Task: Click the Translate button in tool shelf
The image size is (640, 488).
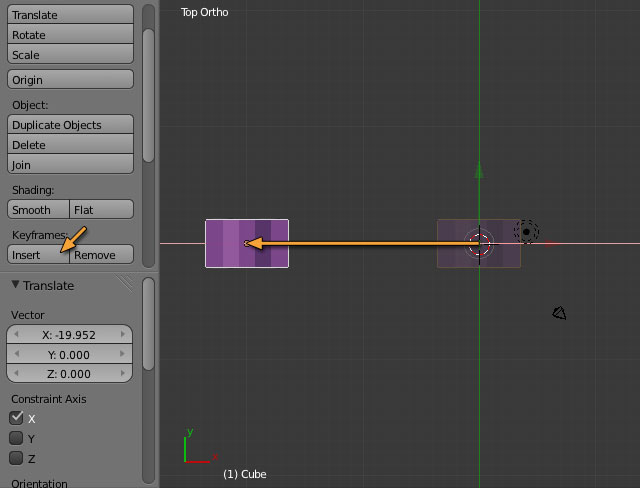Action: tap(70, 15)
